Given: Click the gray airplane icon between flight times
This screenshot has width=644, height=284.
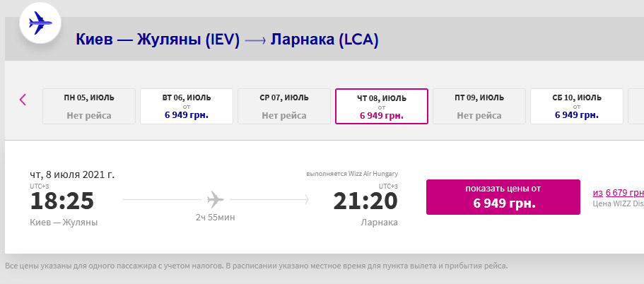Looking at the screenshot, I should [216, 199].
